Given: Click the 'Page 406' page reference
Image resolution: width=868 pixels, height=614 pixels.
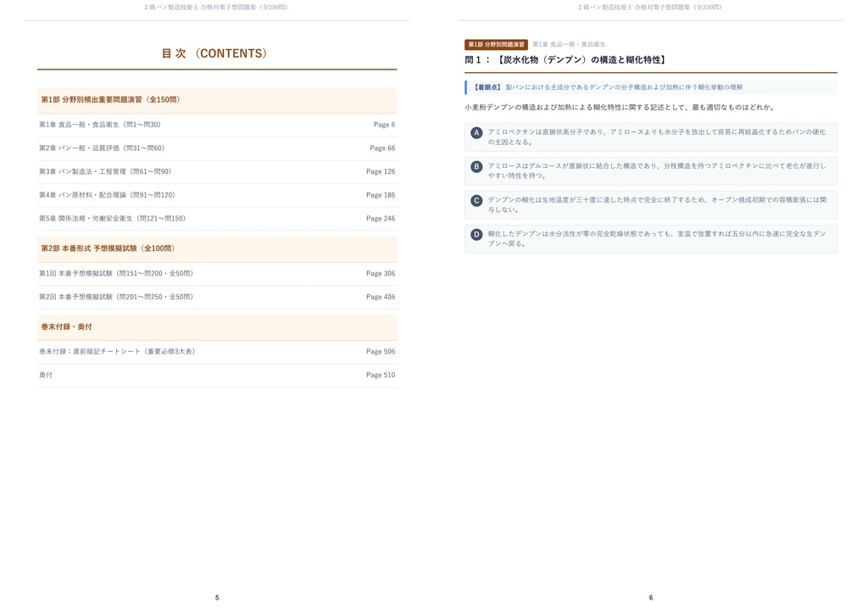Looking at the screenshot, I should (381, 297).
